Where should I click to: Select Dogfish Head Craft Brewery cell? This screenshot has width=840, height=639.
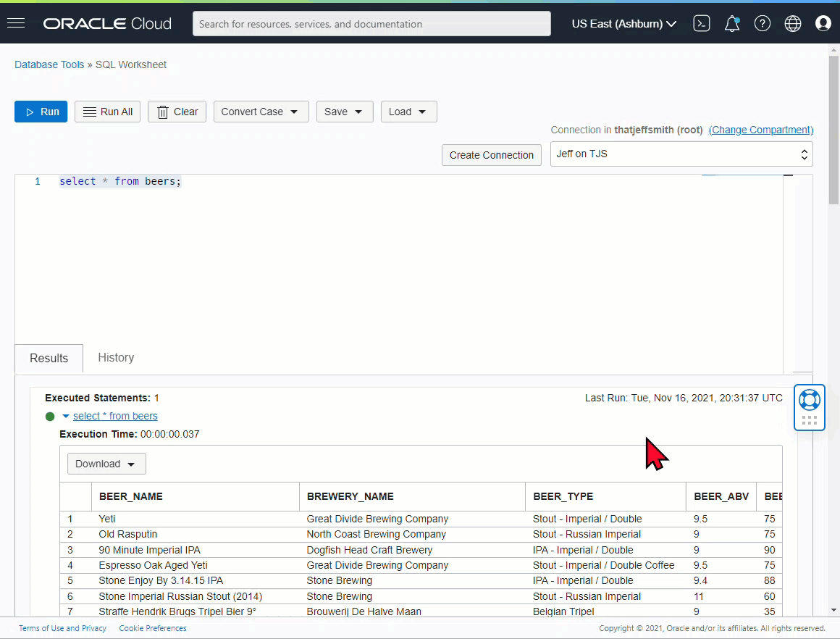[413, 550]
